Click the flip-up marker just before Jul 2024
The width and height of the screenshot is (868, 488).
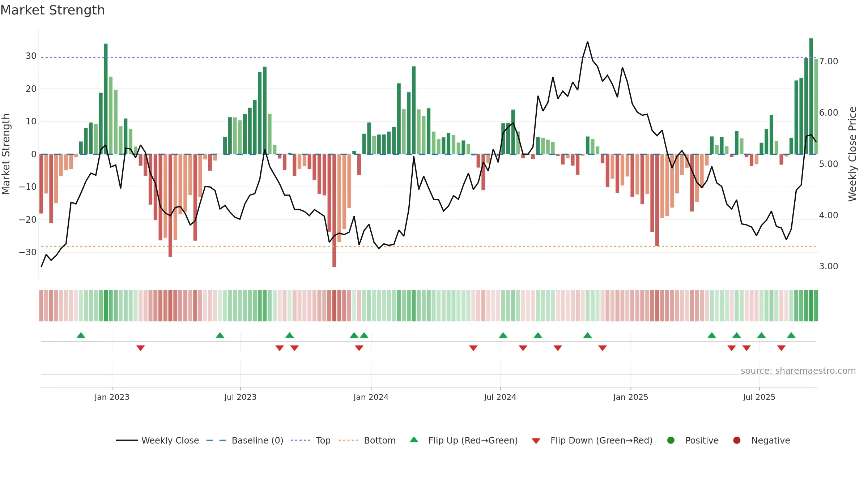click(503, 335)
